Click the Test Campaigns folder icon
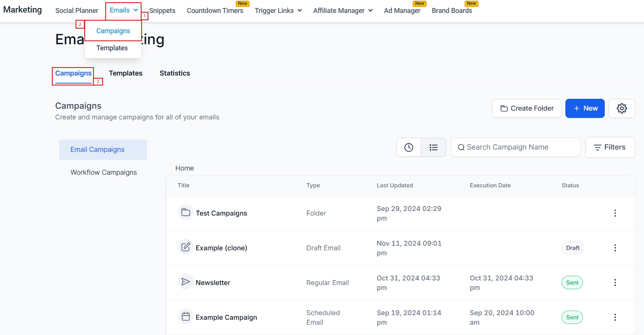 (x=186, y=213)
